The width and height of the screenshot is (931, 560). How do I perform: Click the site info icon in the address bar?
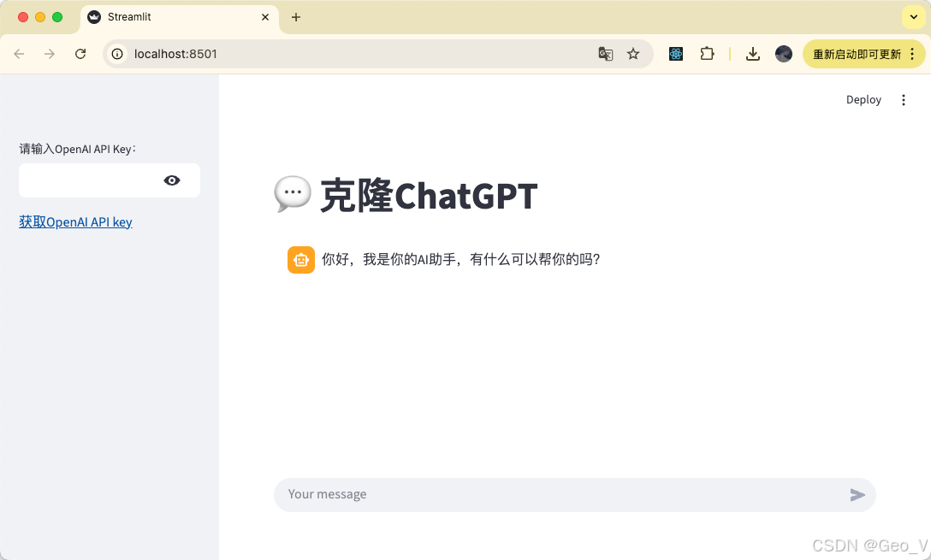click(x=116, y=53)
